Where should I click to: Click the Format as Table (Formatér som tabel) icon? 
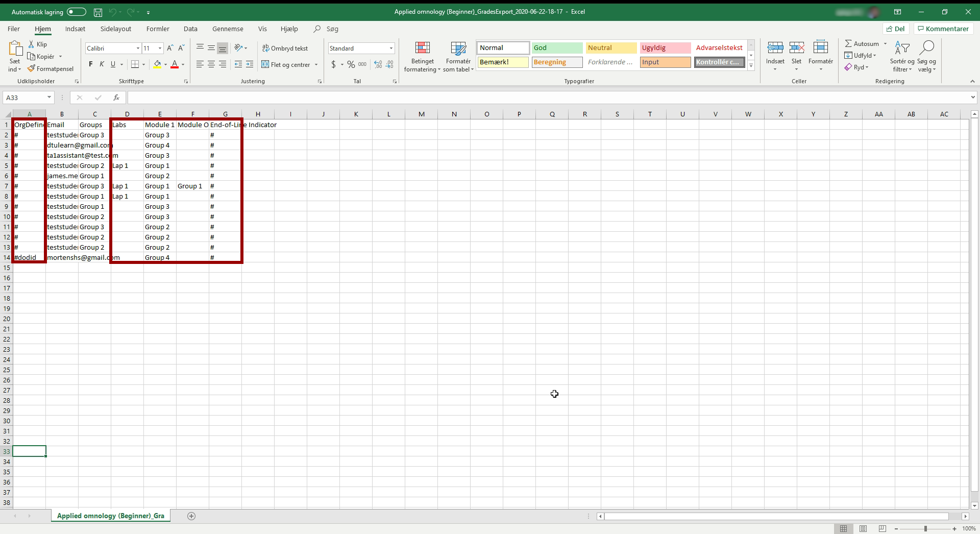coord(458,48)
